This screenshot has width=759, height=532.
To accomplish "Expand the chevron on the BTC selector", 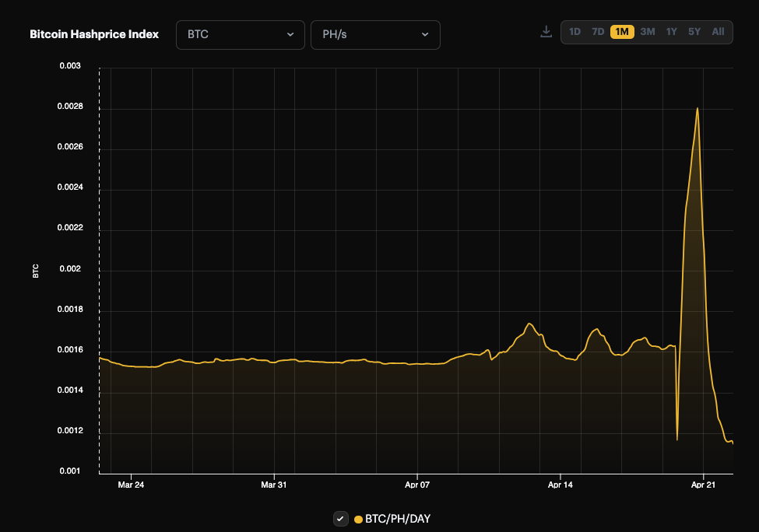I will coord(289,34).
